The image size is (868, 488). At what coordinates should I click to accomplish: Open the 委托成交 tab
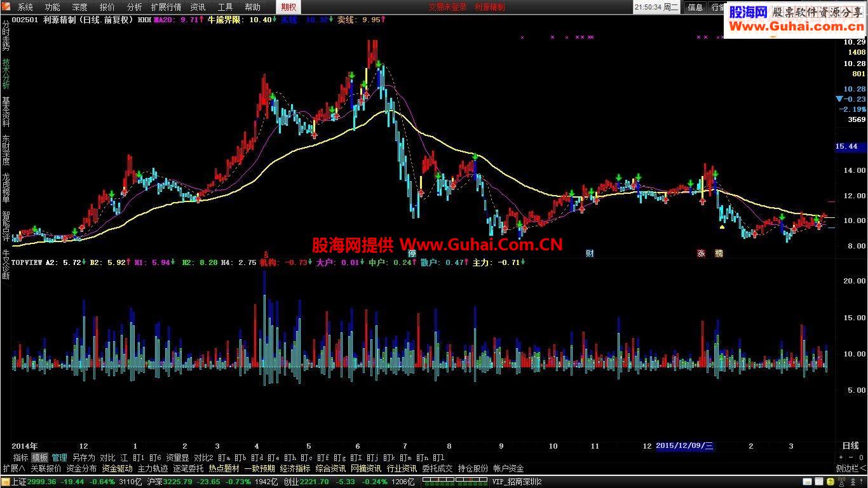(x=437, y=469)
